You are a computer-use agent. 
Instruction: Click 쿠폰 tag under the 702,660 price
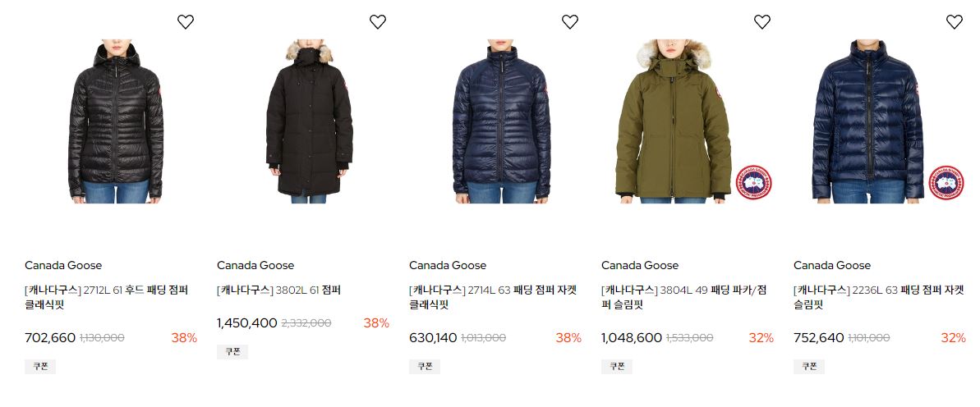[40, 367]
